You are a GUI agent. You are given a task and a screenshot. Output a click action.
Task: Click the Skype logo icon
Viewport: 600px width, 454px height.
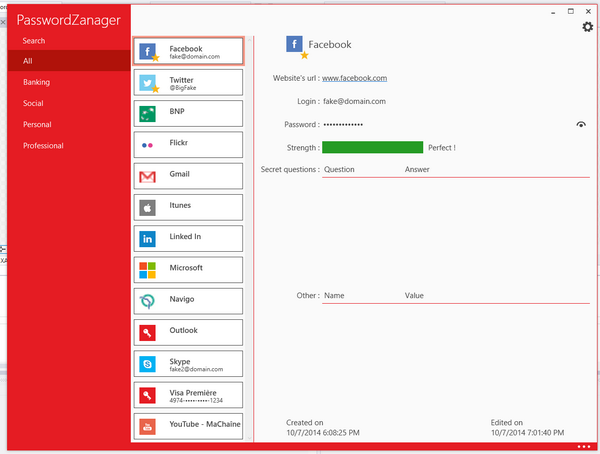[147, 364]
